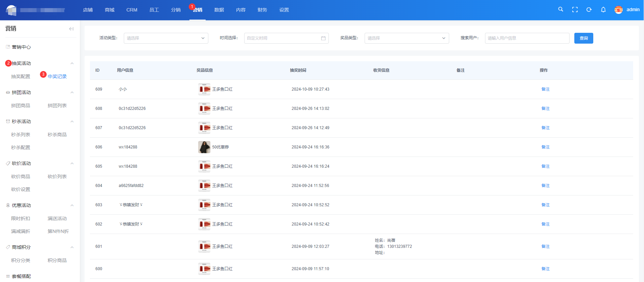This screenshot has height=282, width=644.
Task: Click the refresh page icon
Action: tap(589, 9)
